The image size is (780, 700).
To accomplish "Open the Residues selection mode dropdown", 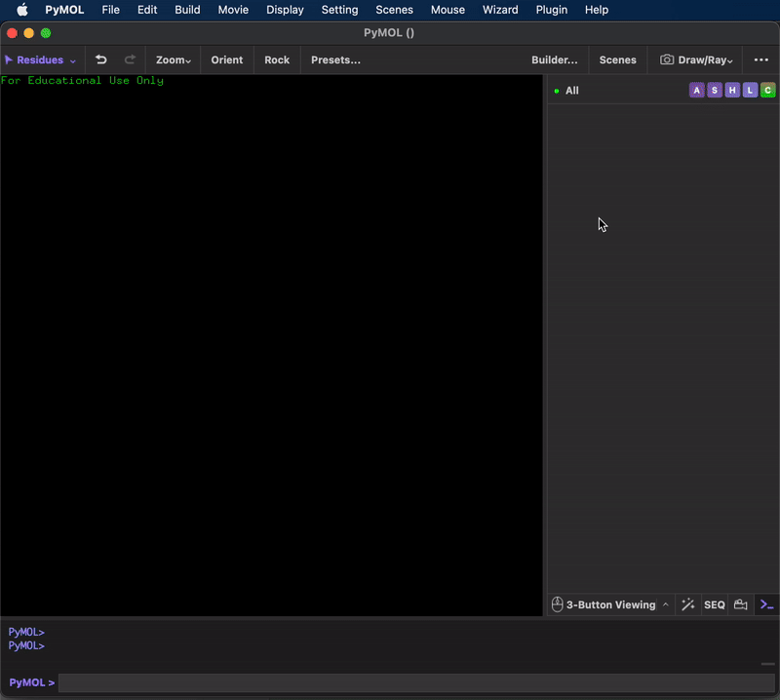I will tap(41, 59).
